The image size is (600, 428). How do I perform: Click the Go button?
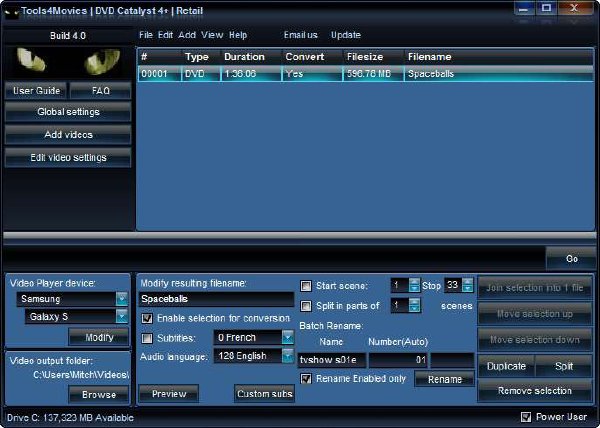pyautogui.click(x=572, y=259)
